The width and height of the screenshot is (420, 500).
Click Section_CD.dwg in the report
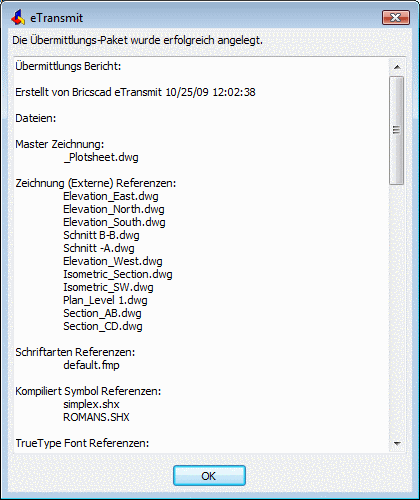tap(103, 326)
